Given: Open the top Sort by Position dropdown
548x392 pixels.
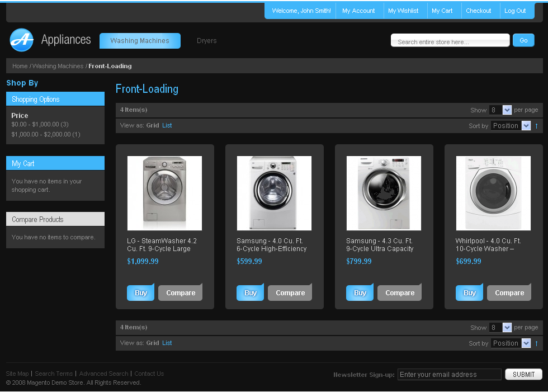Looking at the screenshot, I should pyautogui.click(x=511, y=126).
